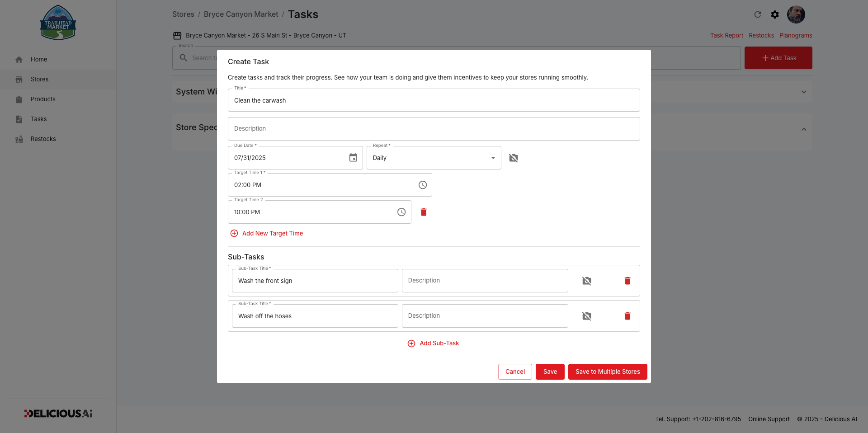Toggle photo requirement for Wash the front sign

click(x=587, y=281)
